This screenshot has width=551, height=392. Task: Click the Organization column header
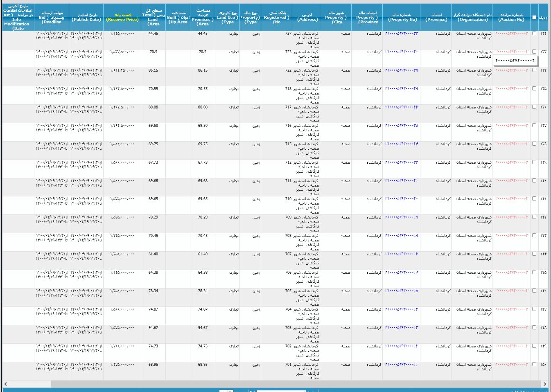click(473, 17)
